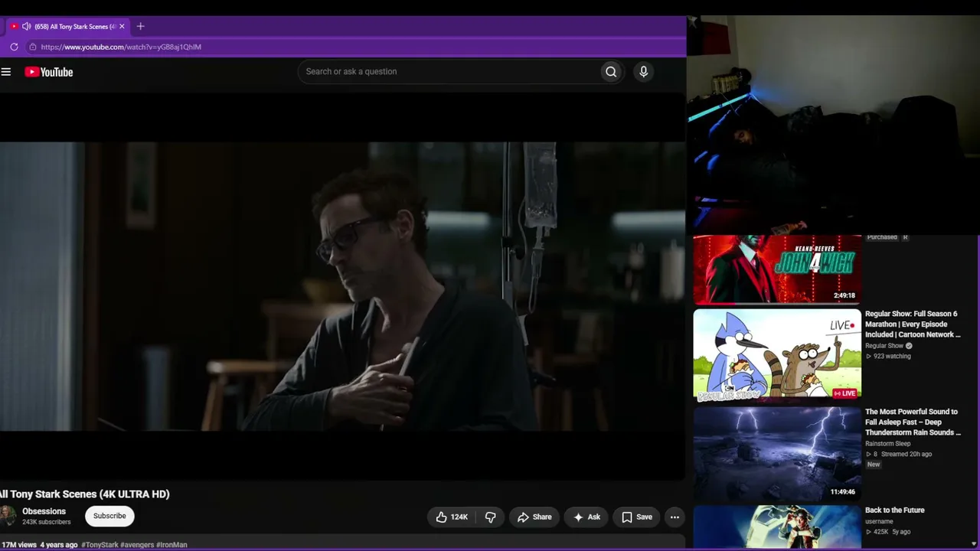Open the #IronMan hashtag
Image resolution: width=980 pixels, height=551 pixels.
(x=171, y=545)
